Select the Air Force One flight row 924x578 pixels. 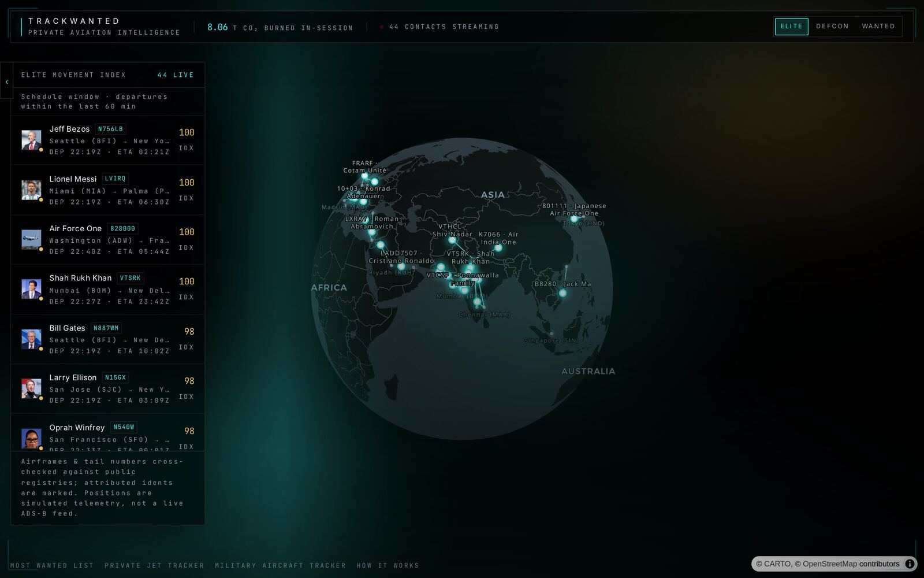tap(108, 240)
